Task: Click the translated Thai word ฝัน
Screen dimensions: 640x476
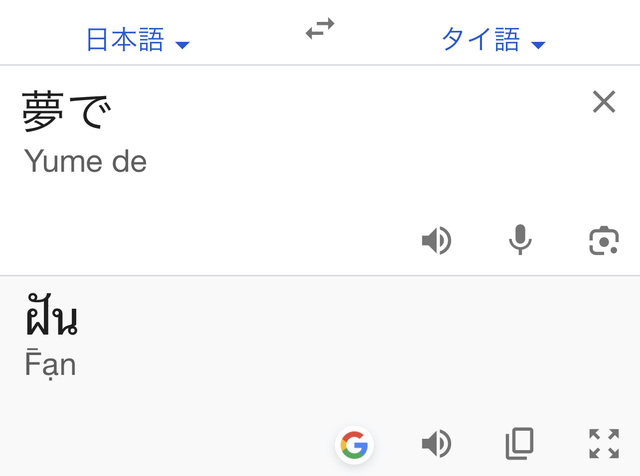Action: click(52, 315)
